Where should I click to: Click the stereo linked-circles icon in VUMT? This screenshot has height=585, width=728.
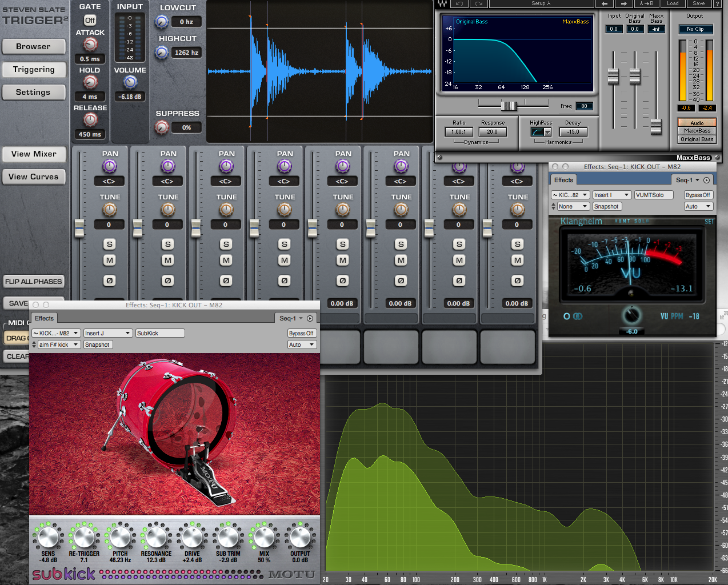[578, 316]
